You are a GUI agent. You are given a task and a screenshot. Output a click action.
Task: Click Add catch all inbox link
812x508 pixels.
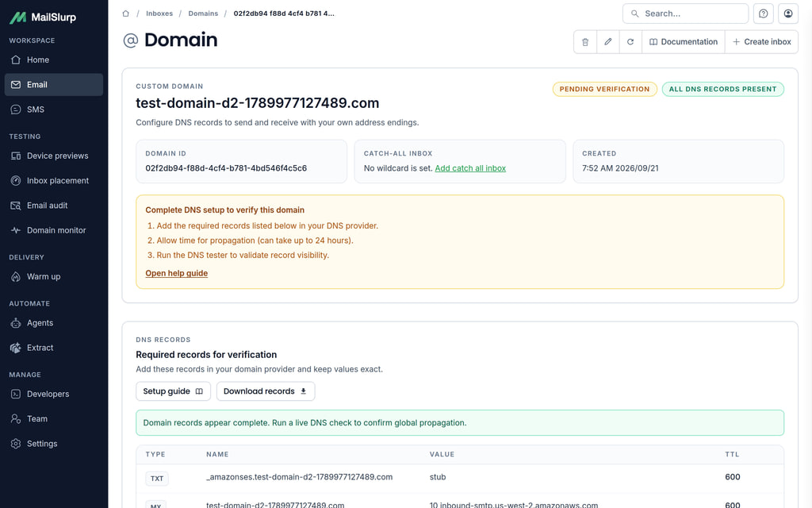[x=470, y=168]
